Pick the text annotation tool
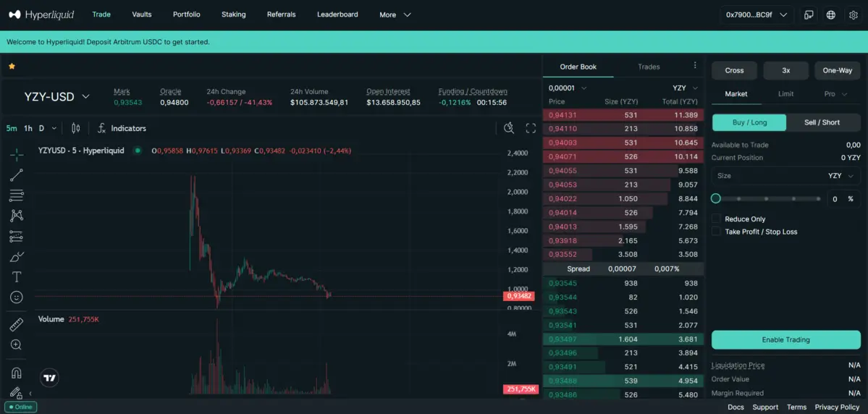Image resolution: width=868 pixels, height=414 pixels. (x=17, y=277)
